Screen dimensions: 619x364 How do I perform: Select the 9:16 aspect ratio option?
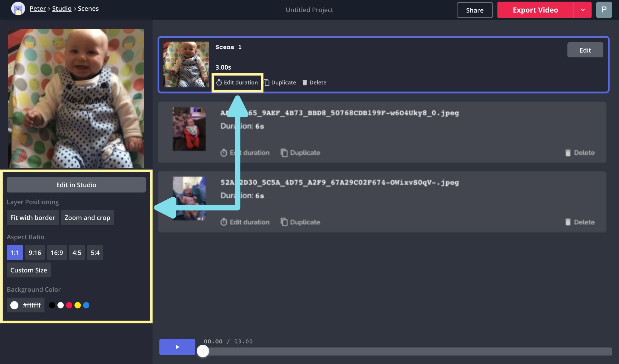coord(34,252)
